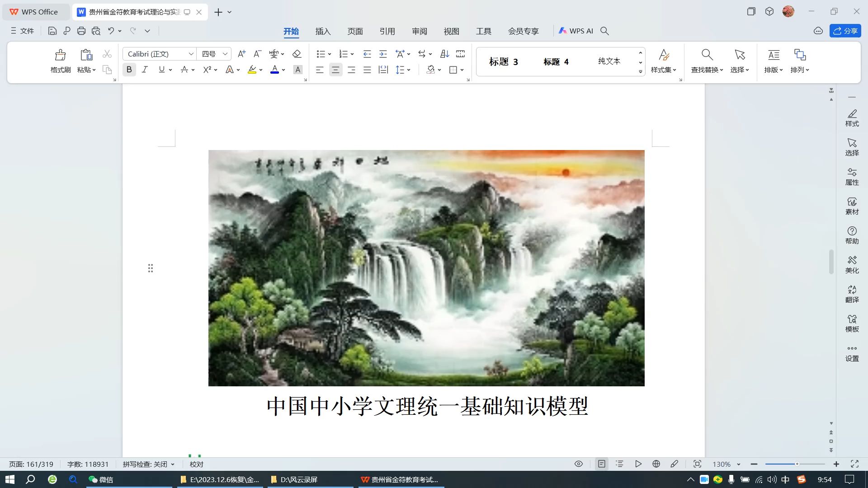Image resolution: width=868 pixels, height=488 pixels.
Task: Apply the 标题 3 style
Action: tap(503, 61)
